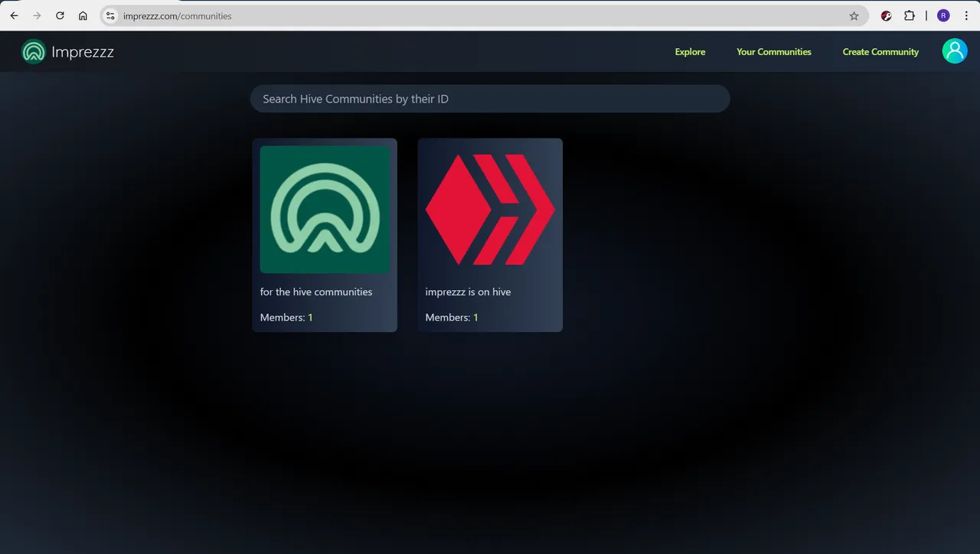View site information icon in address bar
Image resolution: width=980 pixels, height=554 pixels.
(110, 15)
